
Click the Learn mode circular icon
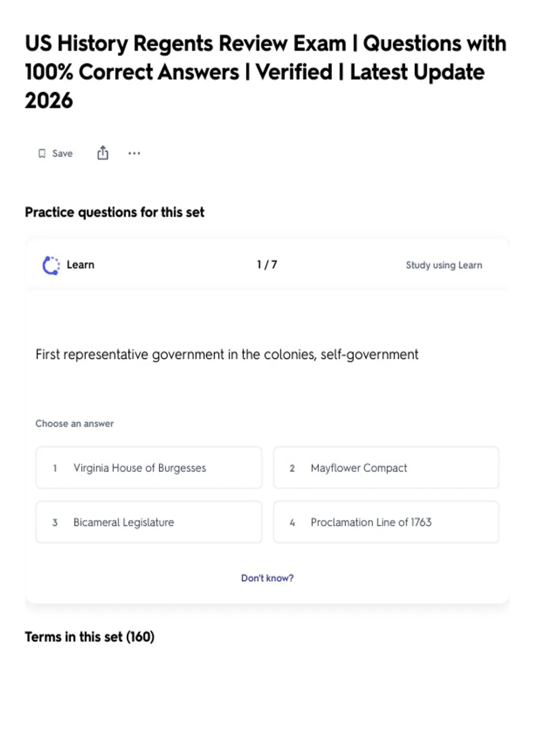[x=51, y=265]
